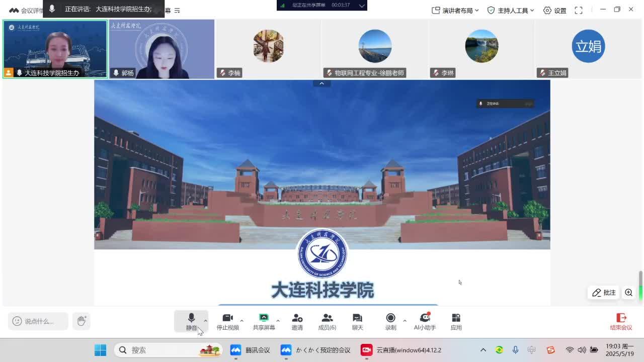Screen dimensions: 644x362
Task: Click muted mic icon on 李楠 tile
Action: click(x=222, y=73)
